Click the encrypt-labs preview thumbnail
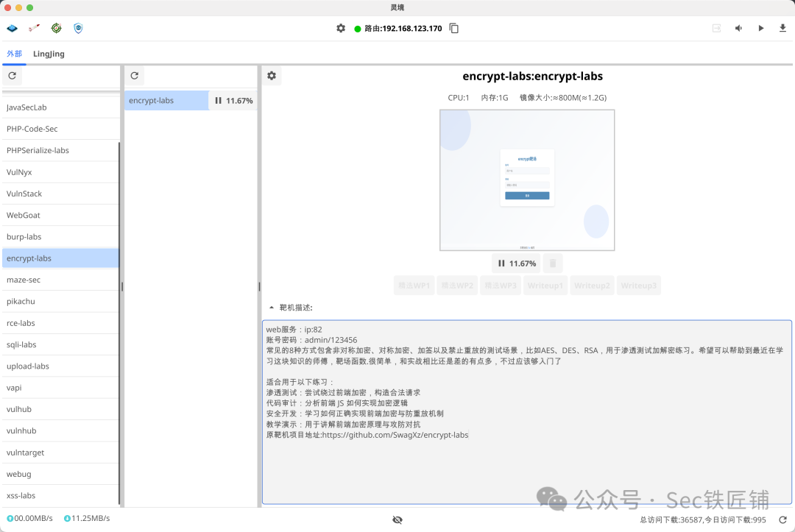The image size is (795, 532). click(526, 180)
